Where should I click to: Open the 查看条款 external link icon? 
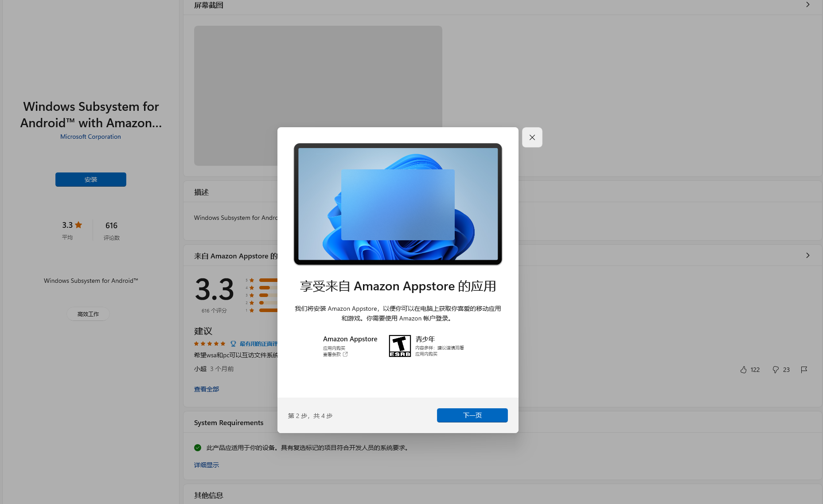(x=345, y=354)
